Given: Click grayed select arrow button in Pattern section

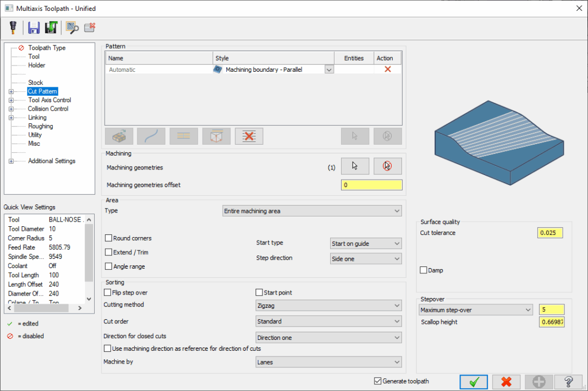Looking at the screenshot, I should pos(355,136).
